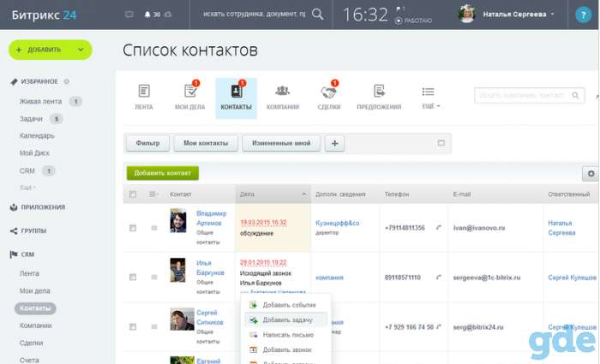Open the help question mark icon
600x364 pixels.
(x=583, y=15)
